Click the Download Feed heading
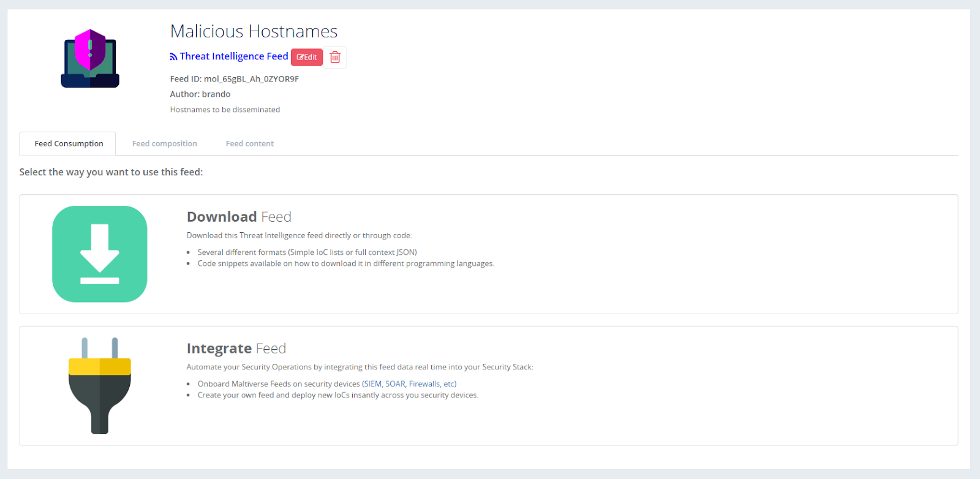 coord(239,217)
